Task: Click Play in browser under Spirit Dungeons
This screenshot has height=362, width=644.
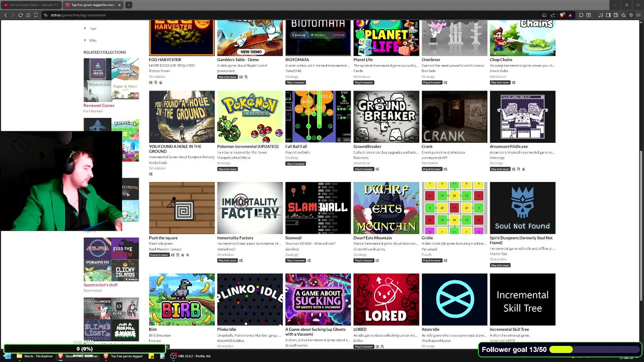Action: pos(500,265)
